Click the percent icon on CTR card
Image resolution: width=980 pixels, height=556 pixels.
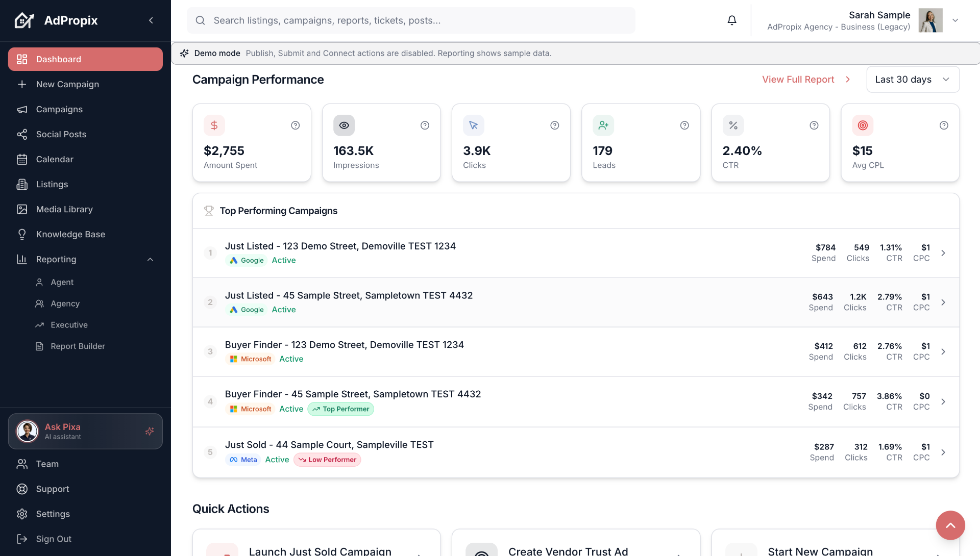[x=733, y=125]
